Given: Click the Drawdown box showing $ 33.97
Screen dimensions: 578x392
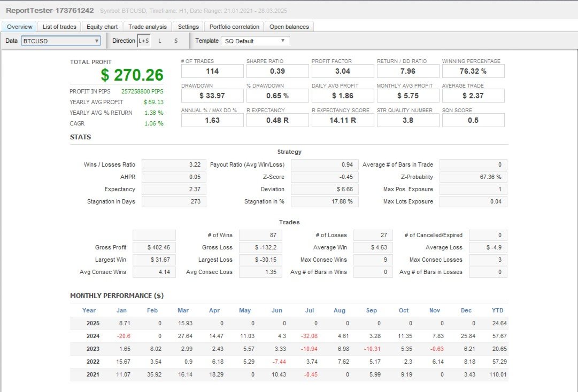Looking at the screenshot, I should [212, 96].
